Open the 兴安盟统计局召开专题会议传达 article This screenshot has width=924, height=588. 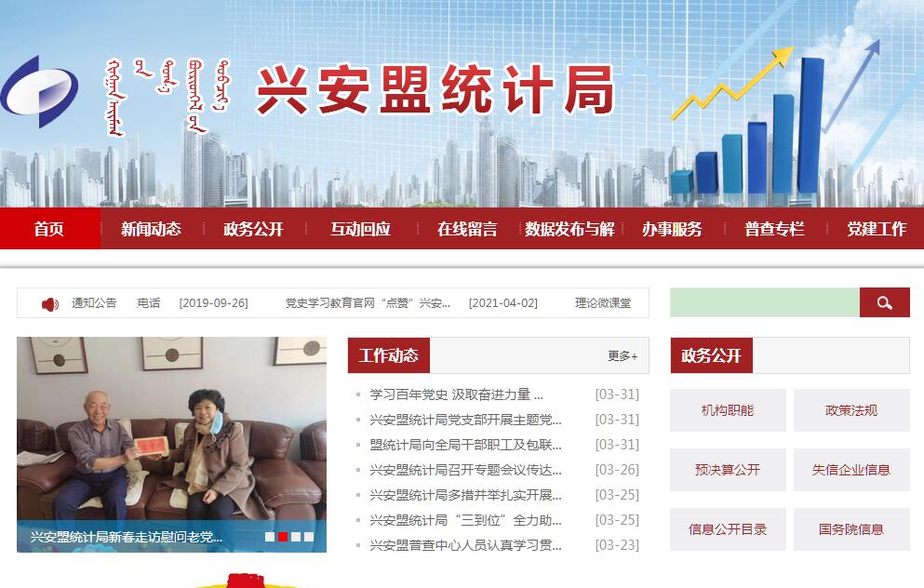[465, 470]
